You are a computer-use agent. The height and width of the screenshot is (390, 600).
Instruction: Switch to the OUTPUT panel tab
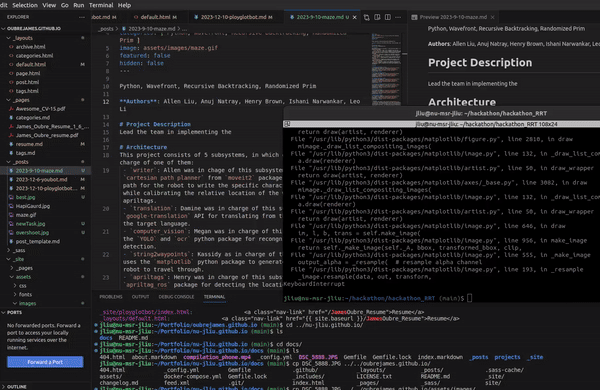pyautogui.click(x=140, y=297)
